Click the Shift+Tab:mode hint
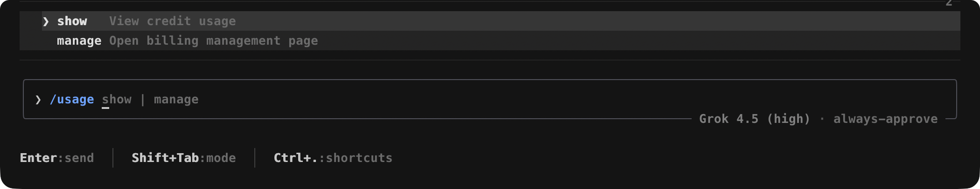The image size is (980, 189). pos(184,158)
